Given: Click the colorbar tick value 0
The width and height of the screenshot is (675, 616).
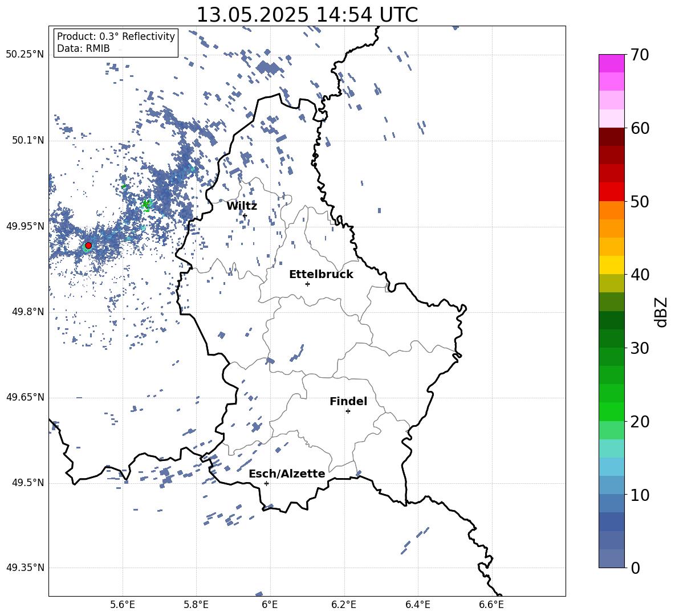Looking at the screenshot, I should [636, 568].
